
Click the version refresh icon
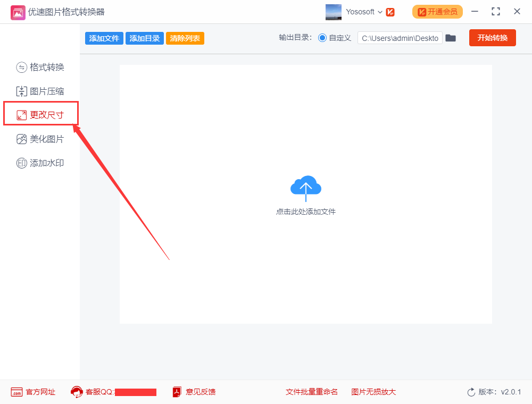pyautogui.click(x=471, y=392)
